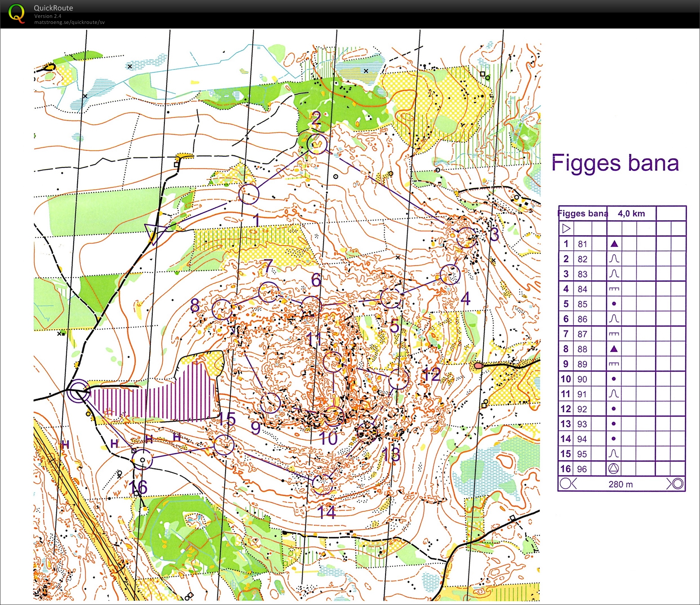Click the last-control circle symbol left of 280 m

click(x=565, y=484)
